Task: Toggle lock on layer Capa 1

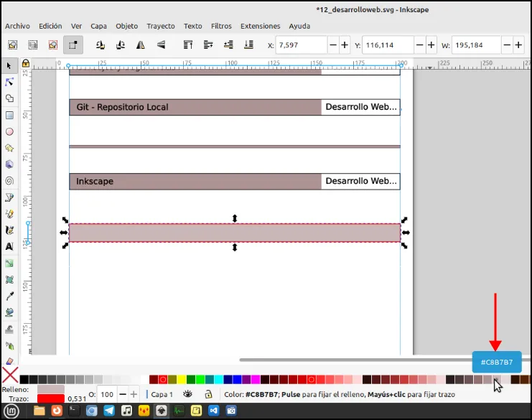Action: [x=208, y=394]
